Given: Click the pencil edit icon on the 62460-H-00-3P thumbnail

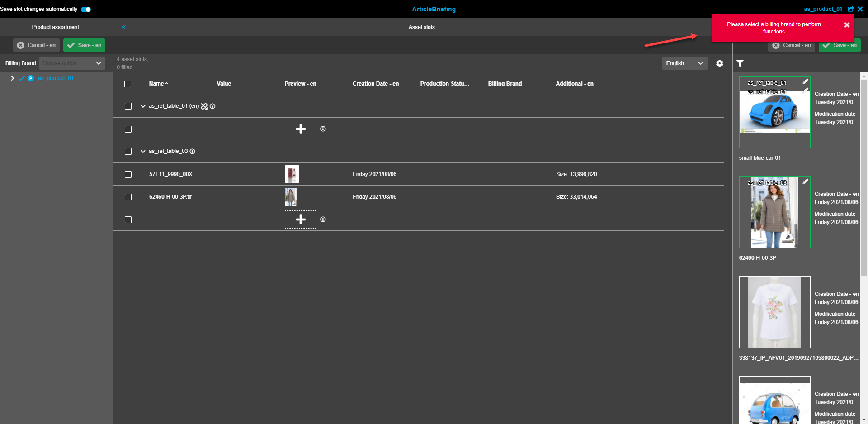Looking at the screenshot, I should coord(806,181).
